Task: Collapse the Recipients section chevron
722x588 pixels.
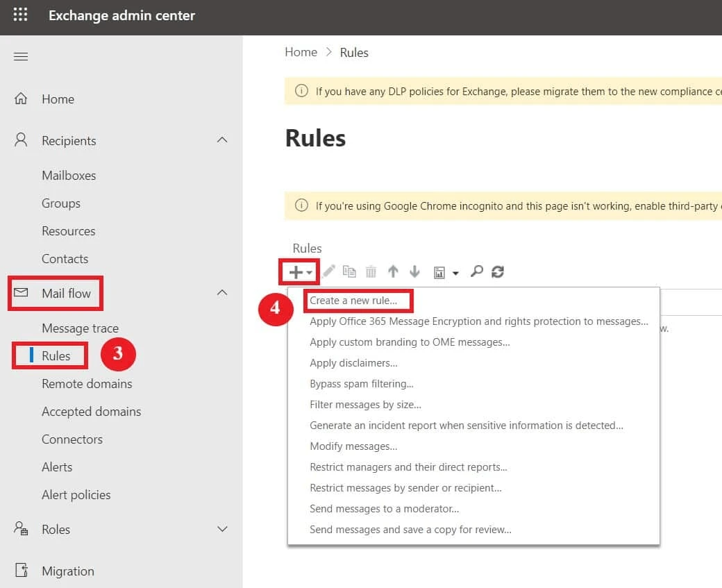Action: [x=222, y=140]
